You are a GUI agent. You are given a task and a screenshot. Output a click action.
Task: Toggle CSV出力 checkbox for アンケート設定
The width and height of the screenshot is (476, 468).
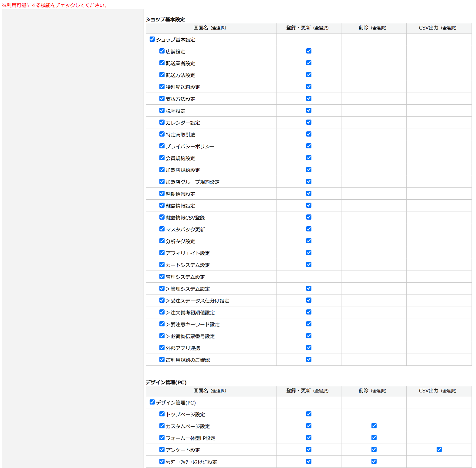439,449
